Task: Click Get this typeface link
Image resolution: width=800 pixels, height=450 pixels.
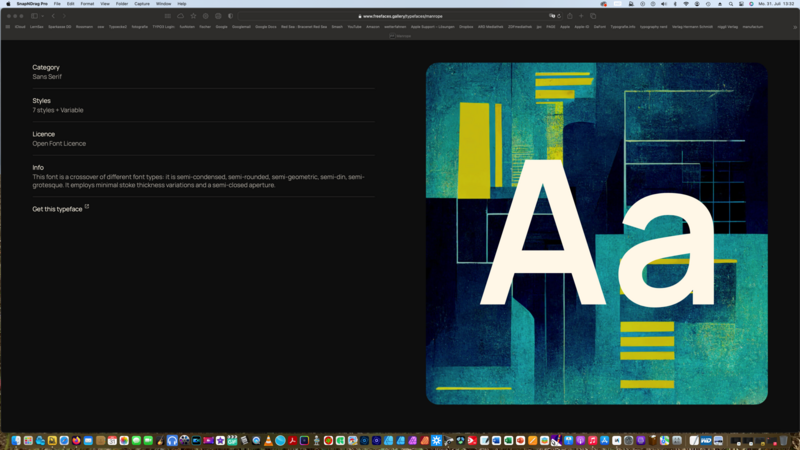Action: 57,209
